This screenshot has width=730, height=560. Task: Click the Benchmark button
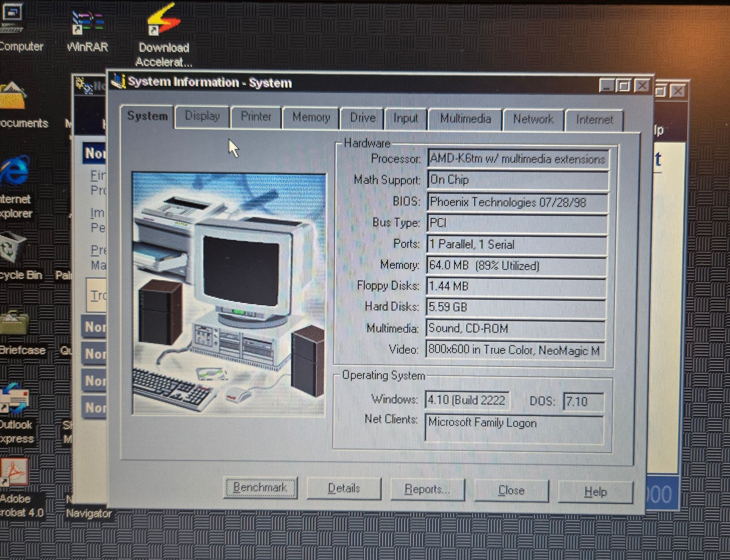click(x=260, y=487)
